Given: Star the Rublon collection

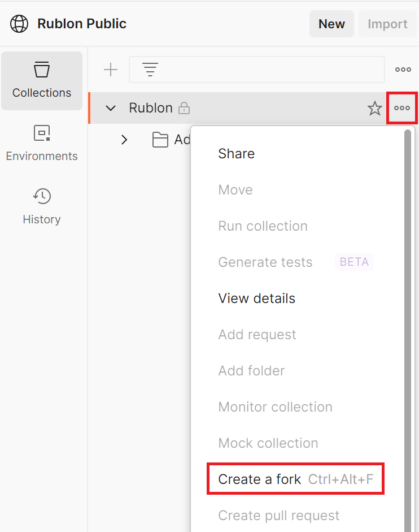Looking at the screenshot, I should (x=375, y=108).
